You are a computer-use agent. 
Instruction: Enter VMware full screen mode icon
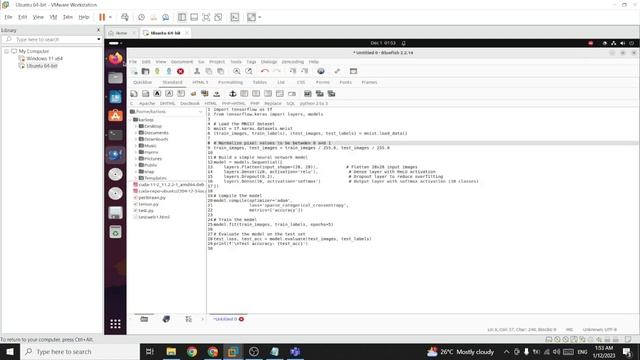coord(206,17)
